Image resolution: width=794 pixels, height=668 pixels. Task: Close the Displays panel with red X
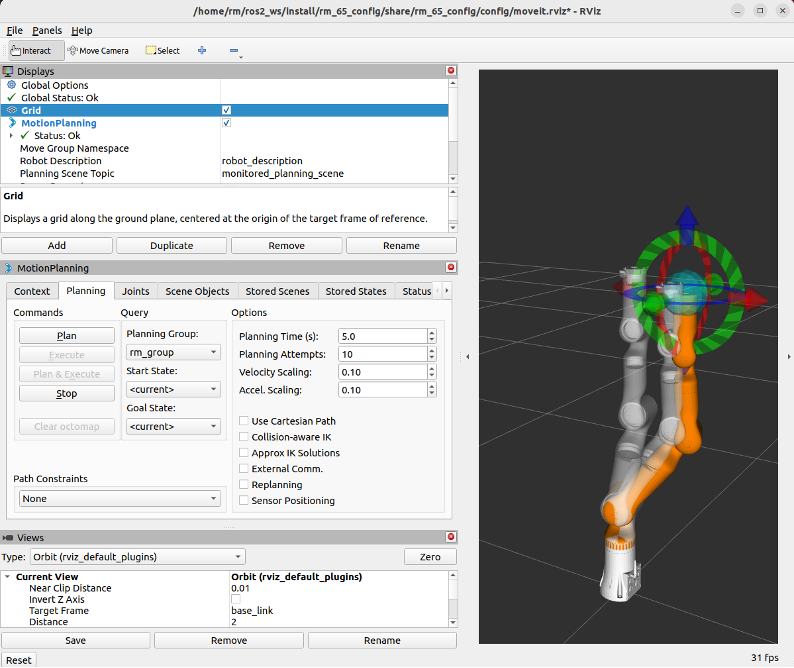[450, 71]
